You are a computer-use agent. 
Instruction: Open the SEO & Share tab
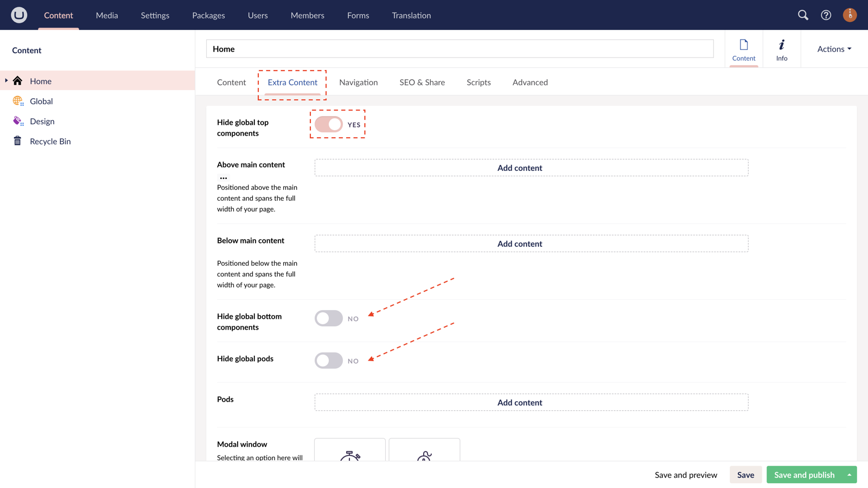(422, 82)
